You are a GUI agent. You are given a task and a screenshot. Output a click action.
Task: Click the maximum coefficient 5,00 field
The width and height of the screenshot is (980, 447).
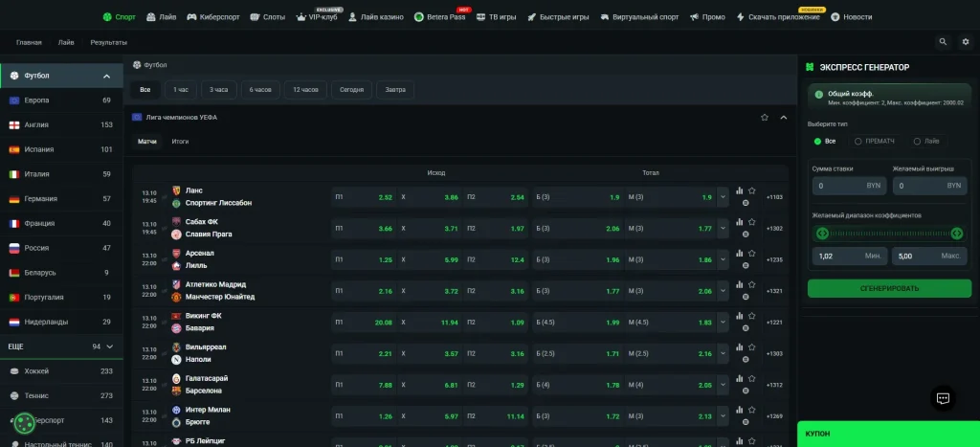(929, 256)
